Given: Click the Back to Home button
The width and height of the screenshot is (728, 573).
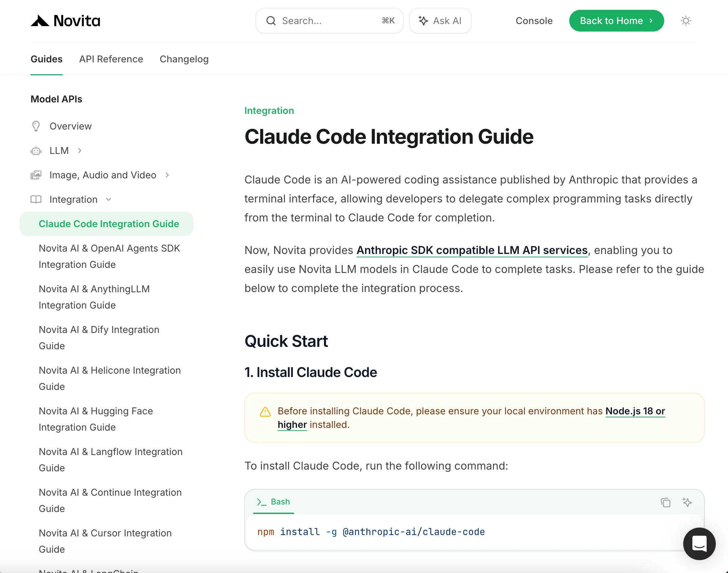Looking at the screenshot, I should pyautogui.click(x=616, y=21).
